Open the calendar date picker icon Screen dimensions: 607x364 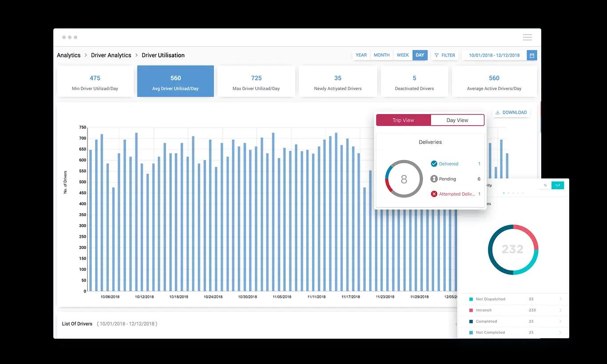(532, 55)
